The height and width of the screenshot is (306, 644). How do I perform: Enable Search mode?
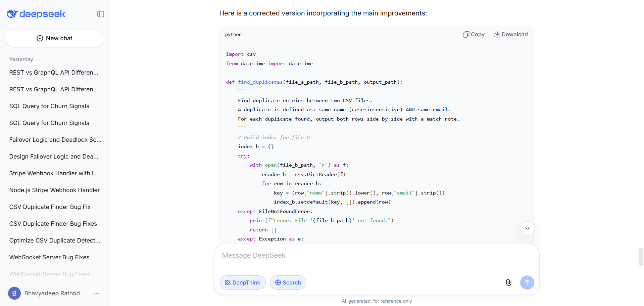tap(288, 282)
